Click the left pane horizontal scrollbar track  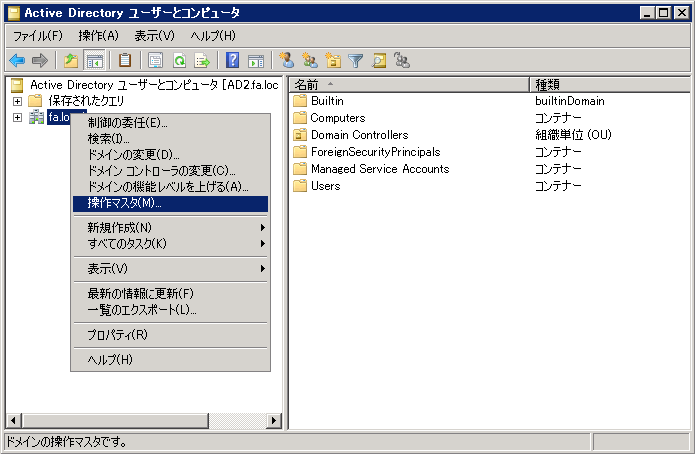150,420
